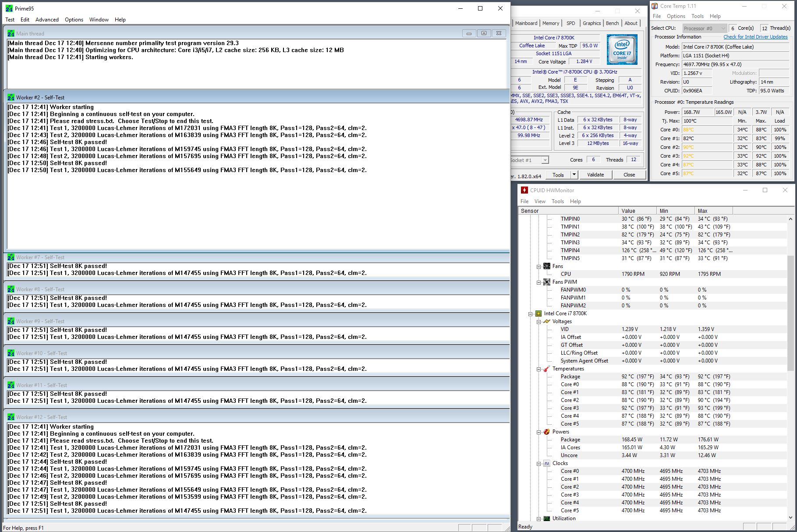Close the Main thread child window
Viewport: 797px width, 532px height.
pos(499,33)
